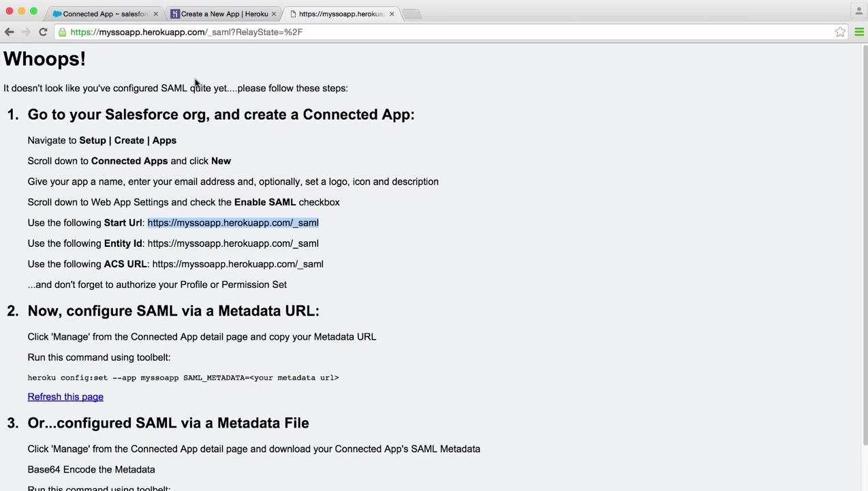Click the user profile icon in title bar
The height and width of the screenshot is (491, 868).
pyautogui.click(x=858, y=11)
